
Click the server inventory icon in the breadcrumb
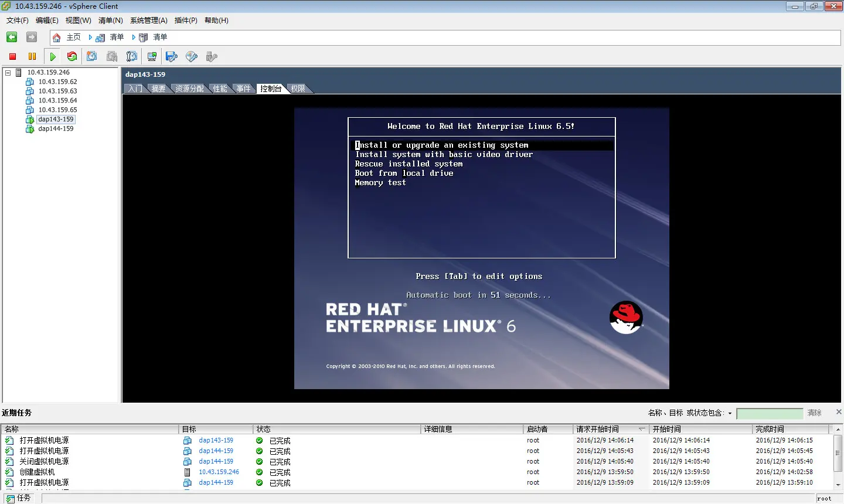(100, 38)
